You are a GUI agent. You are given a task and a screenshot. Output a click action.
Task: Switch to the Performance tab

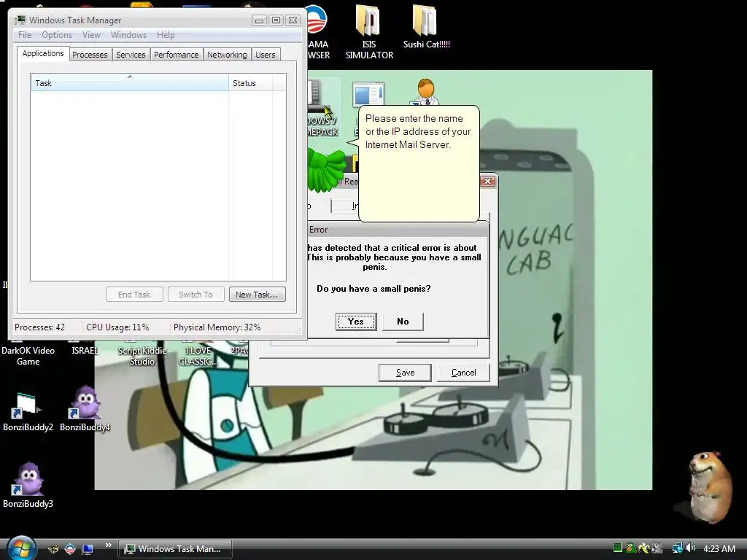[177, 55]
